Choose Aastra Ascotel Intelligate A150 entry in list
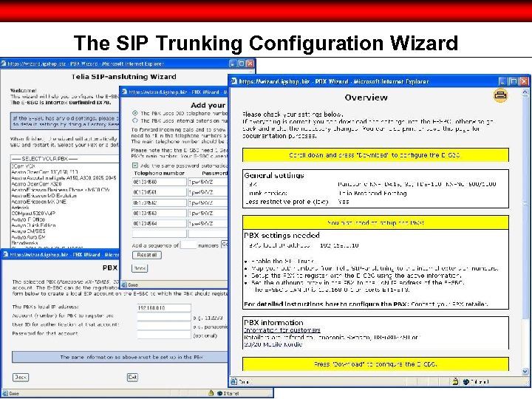 point(64,178)
